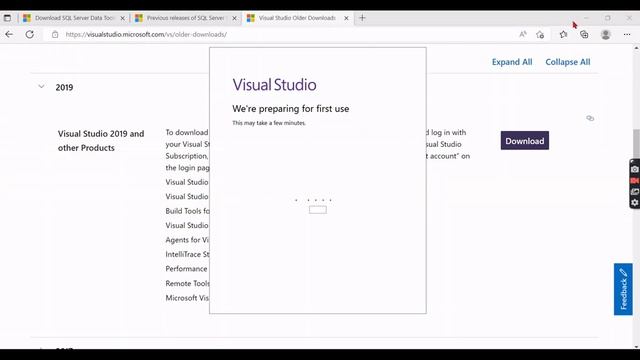The height and width of the screenshot is (360, 640).
Task: Click the scrollbar up arrow
Action: [636, 49]
